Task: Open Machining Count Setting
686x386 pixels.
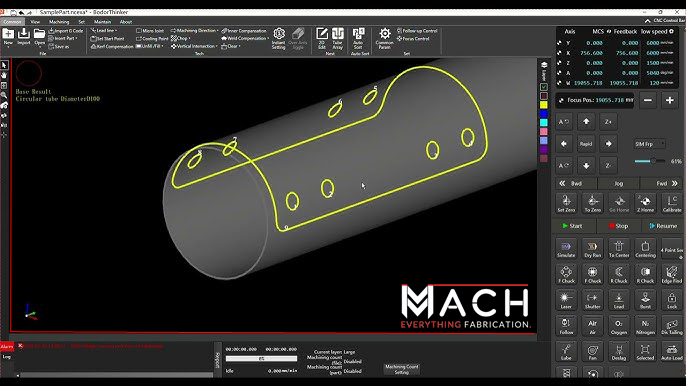Action: click(401, 369)
